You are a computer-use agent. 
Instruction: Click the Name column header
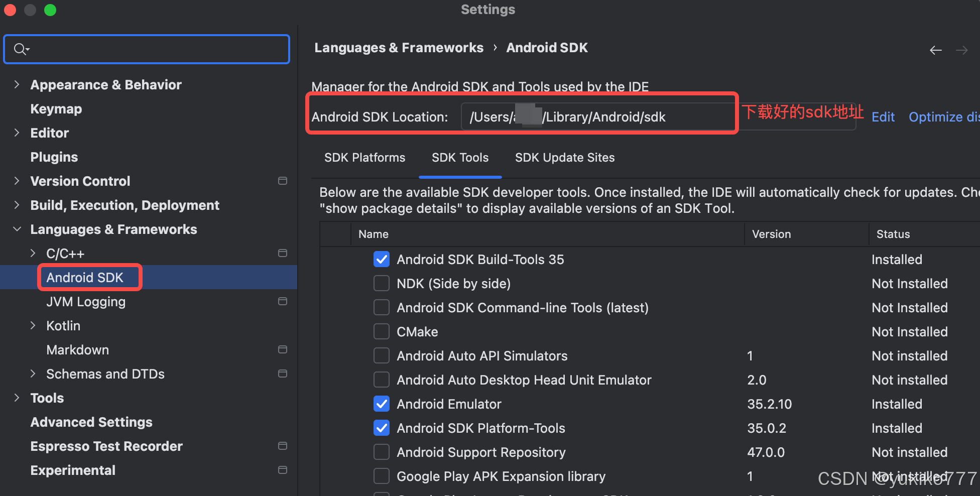pyautogui.click(x=374, y=234)
